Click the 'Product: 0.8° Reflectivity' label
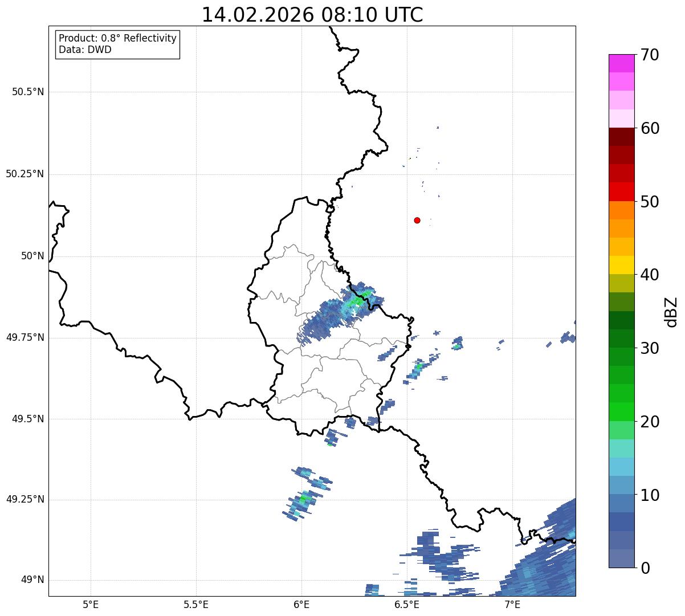This screenshot has width=685, height=616. (118, 38)
